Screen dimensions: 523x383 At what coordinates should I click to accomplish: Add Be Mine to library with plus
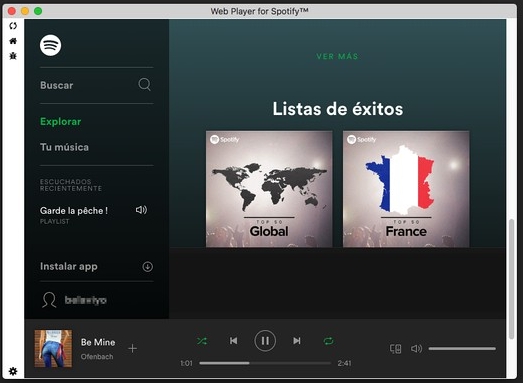coord(132,349)
